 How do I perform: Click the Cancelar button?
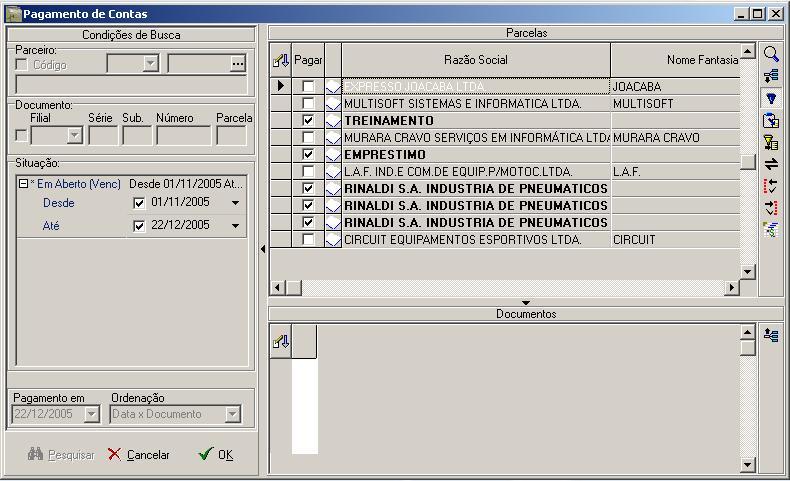(139, 455)
